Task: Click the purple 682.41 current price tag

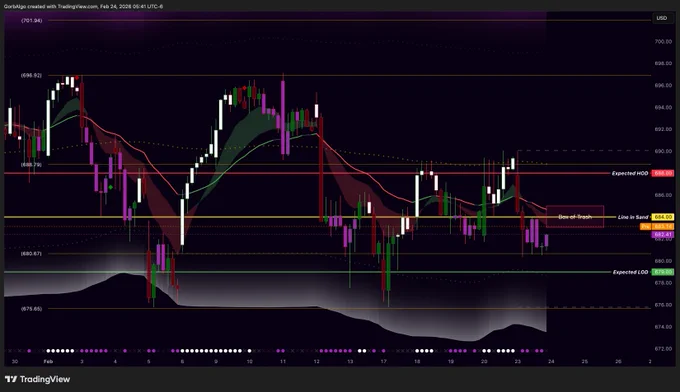Action: tap(663, 235)
